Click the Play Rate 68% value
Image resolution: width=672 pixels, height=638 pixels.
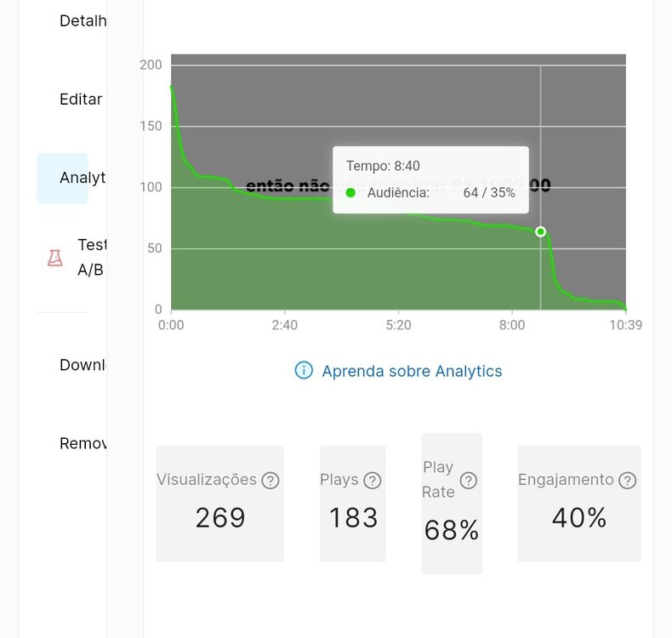[452, 531]
